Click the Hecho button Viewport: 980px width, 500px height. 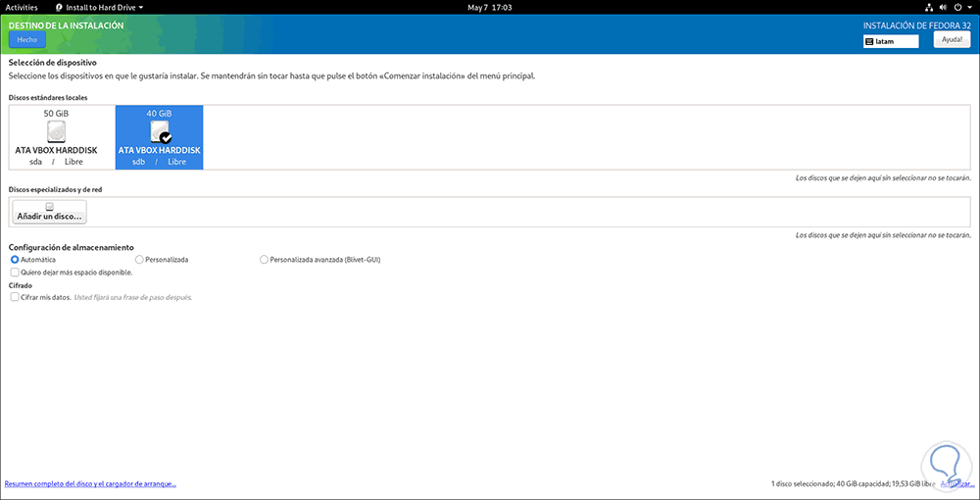tap(27, 39)
